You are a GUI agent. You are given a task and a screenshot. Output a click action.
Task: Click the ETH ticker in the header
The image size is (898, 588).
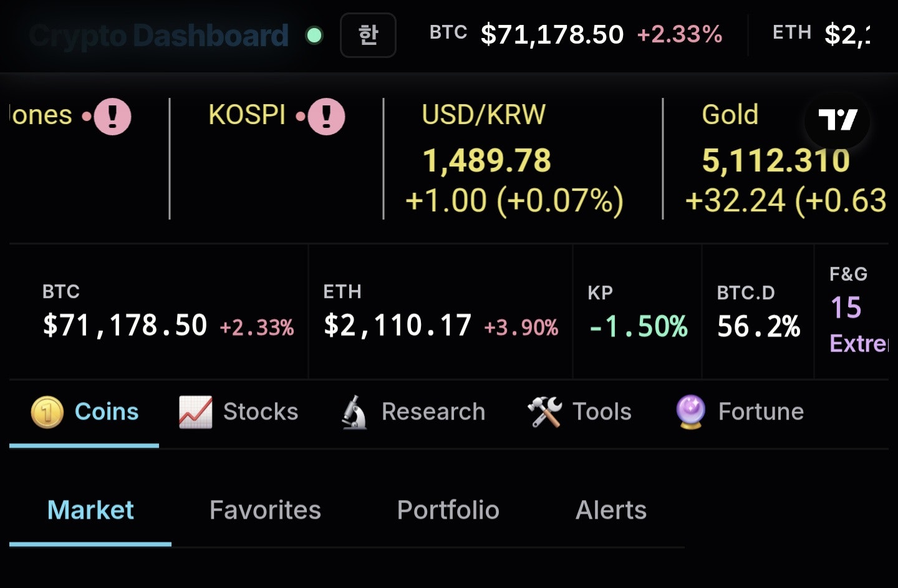click(792, 32)
